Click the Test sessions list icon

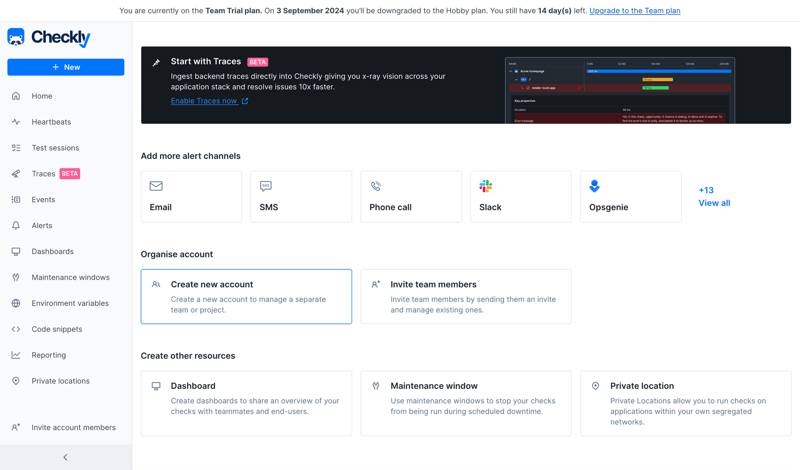pyautogui.click(x=16, y=148)
